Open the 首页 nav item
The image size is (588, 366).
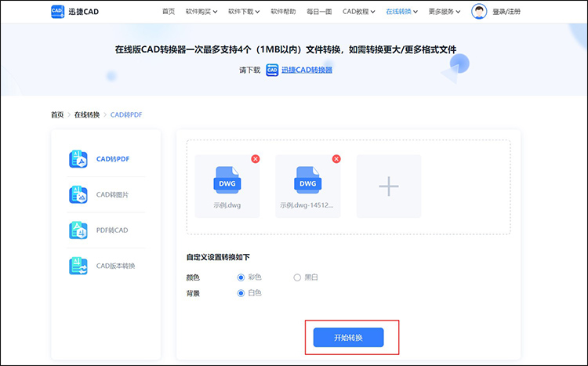pos(169,12)
